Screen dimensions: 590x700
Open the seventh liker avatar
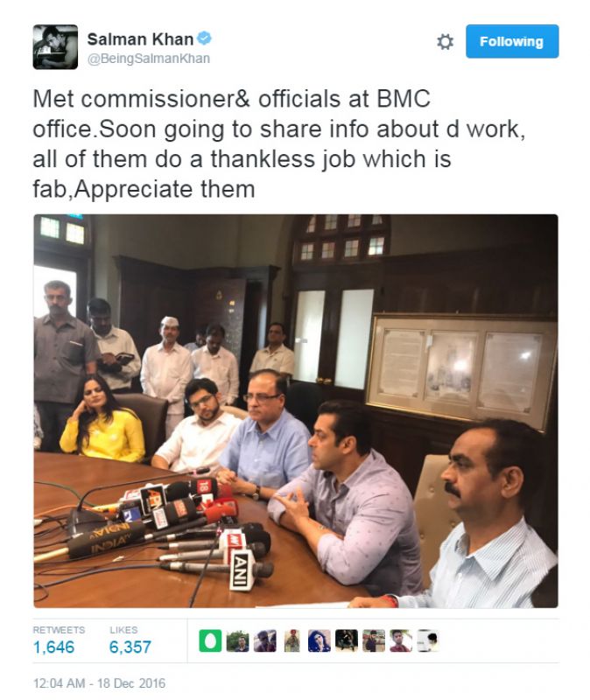tap(374, 640)
